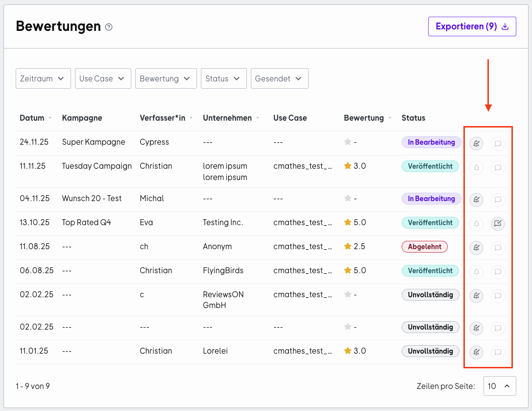Open the Gesendet filter dropdown

[280, 78]
